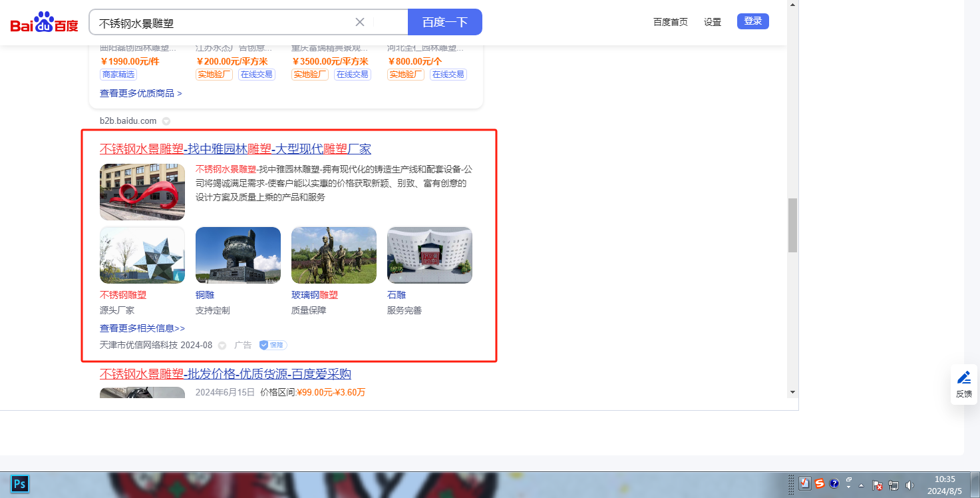Viewport: 980px width, 498px height.
Task: Click the blue help question mark tray icon
Action: (x=834, y=484)
